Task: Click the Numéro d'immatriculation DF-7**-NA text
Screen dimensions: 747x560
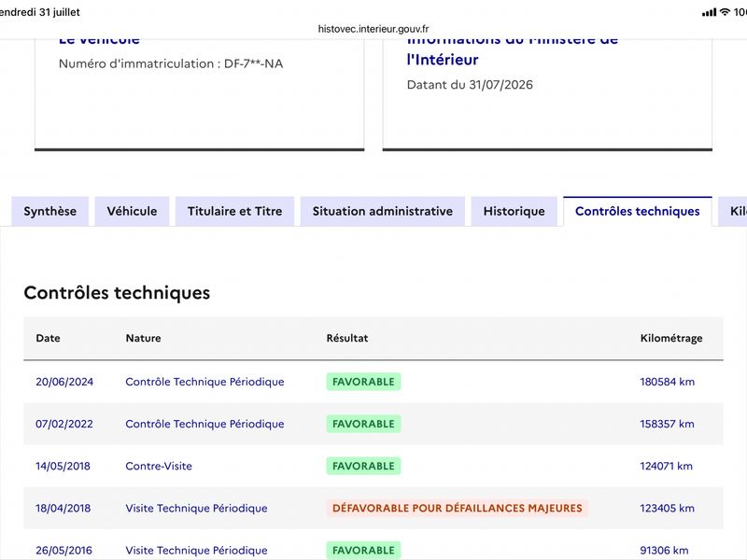Action: [x=171, y=63]
